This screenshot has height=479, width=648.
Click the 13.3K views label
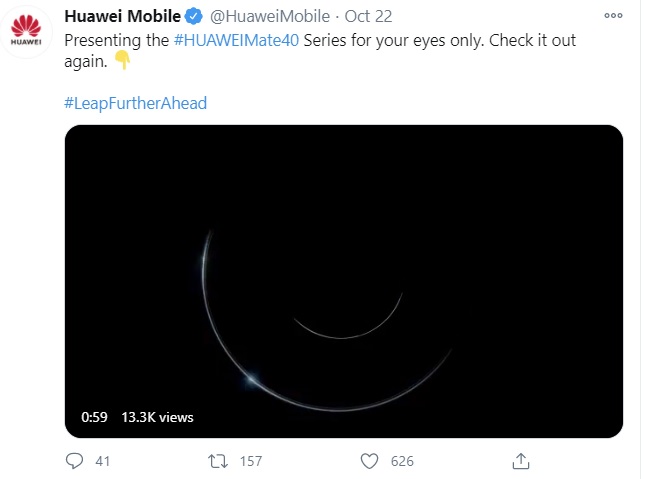(x=157, y=417)
